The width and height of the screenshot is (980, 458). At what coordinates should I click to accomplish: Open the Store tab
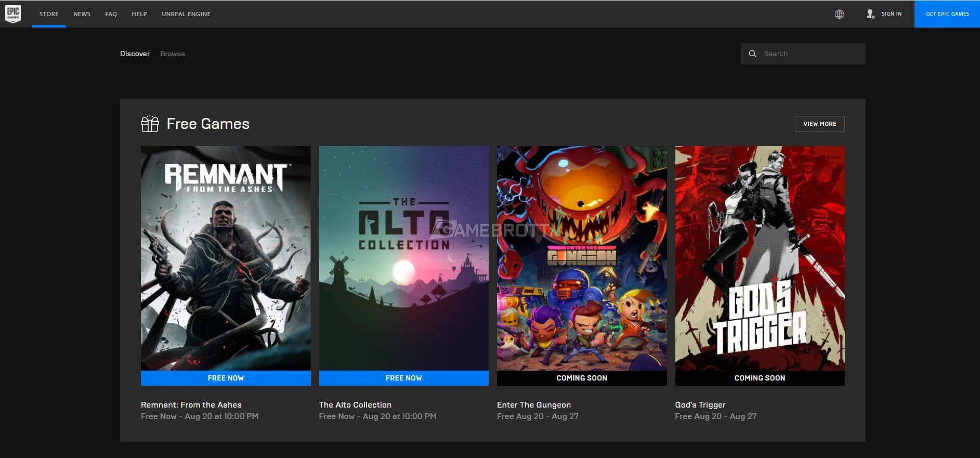point(49,14)
